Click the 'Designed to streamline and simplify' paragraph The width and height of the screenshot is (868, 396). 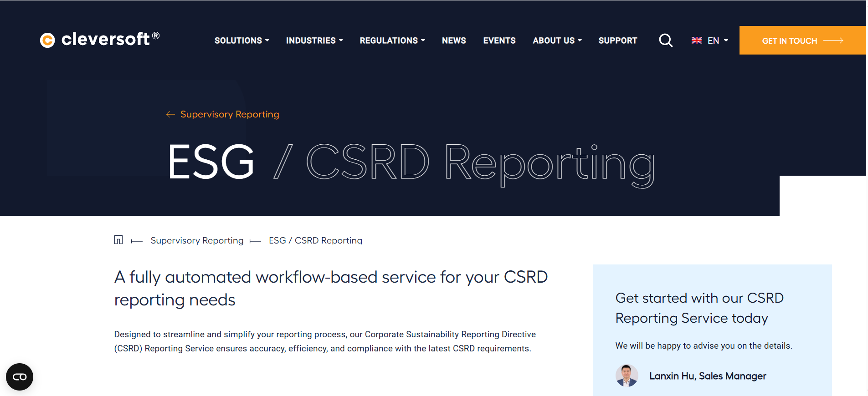pos(325,341)
